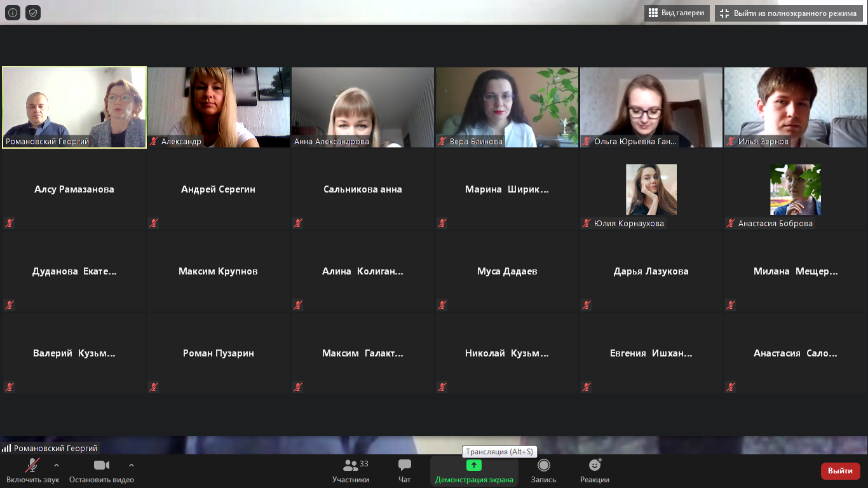868x488 pixels.
Task: Click muted mic icon on Роман Пузарин tile
Action: pos(154,387)
